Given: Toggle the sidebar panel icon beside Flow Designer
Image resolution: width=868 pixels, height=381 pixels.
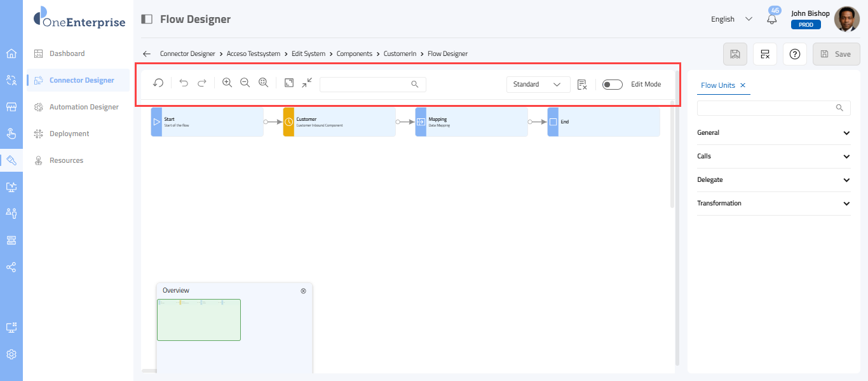Looking at the screenshot, I should 147,19.
